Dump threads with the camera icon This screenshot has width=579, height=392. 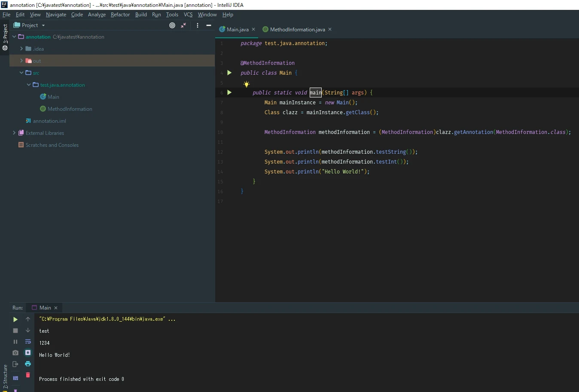[15, 353]
